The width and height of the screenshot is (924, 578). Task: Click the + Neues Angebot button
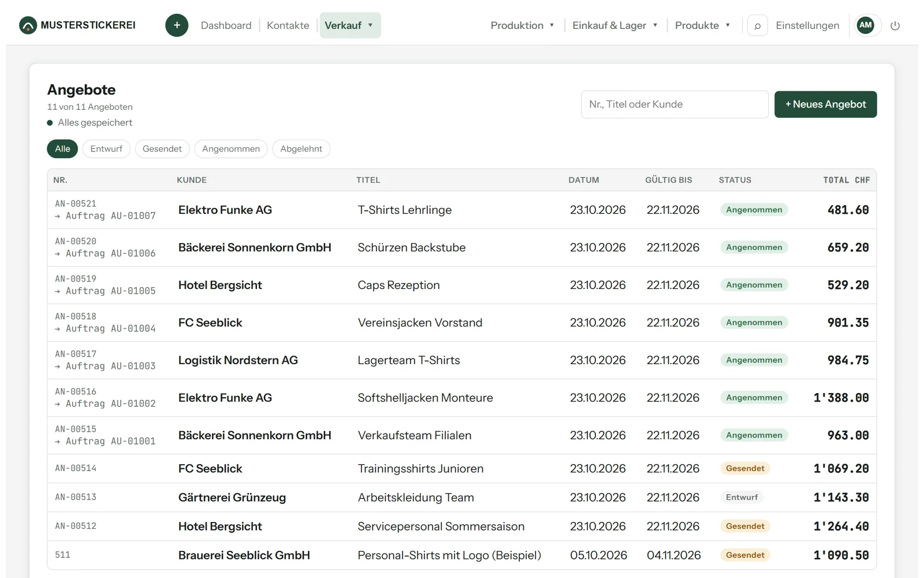point(825,104)
